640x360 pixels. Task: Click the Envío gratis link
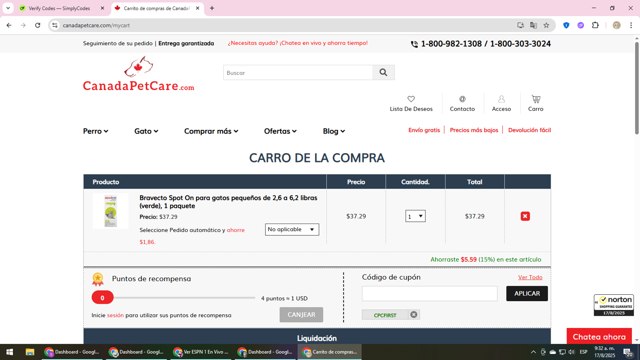(x=424, y=130)
